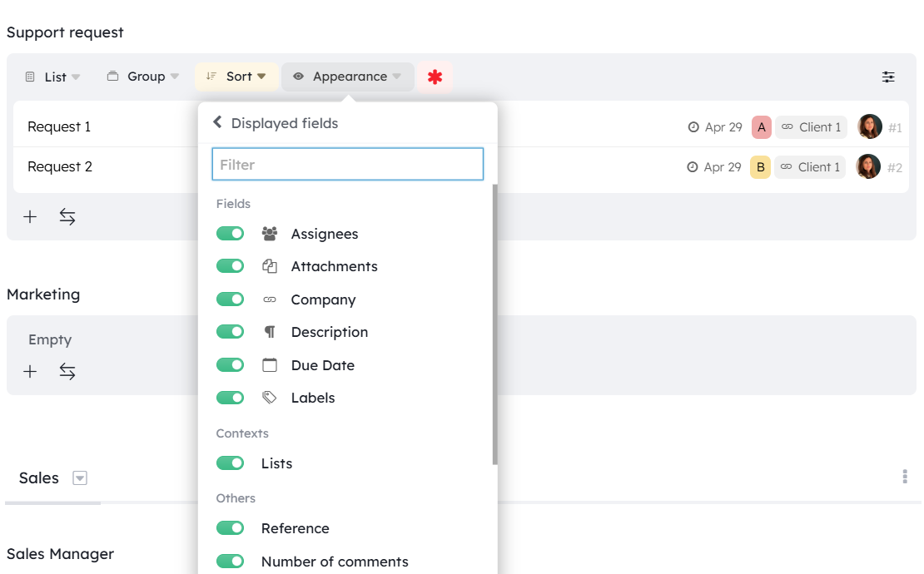Click the red asterisk reset icon
Viewport: 924px width, 574px height.
point(435,77)
